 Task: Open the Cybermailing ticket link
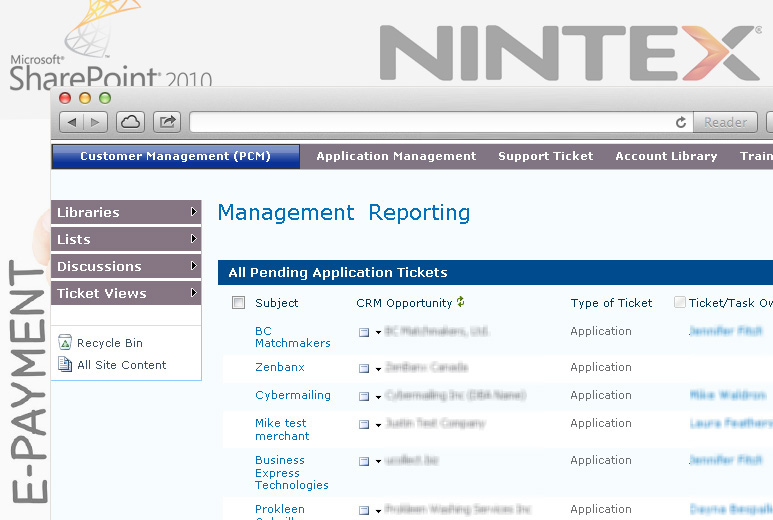point(293,395)
